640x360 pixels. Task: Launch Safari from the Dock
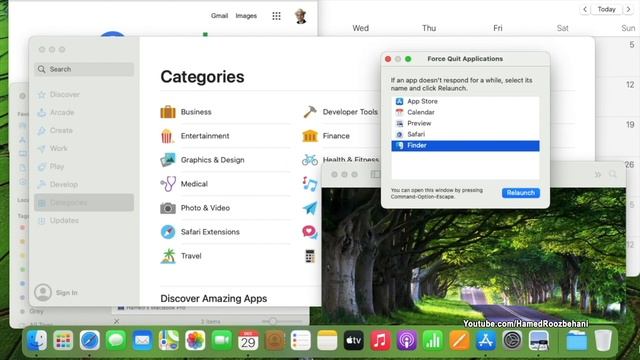click(x=89, y=340)
